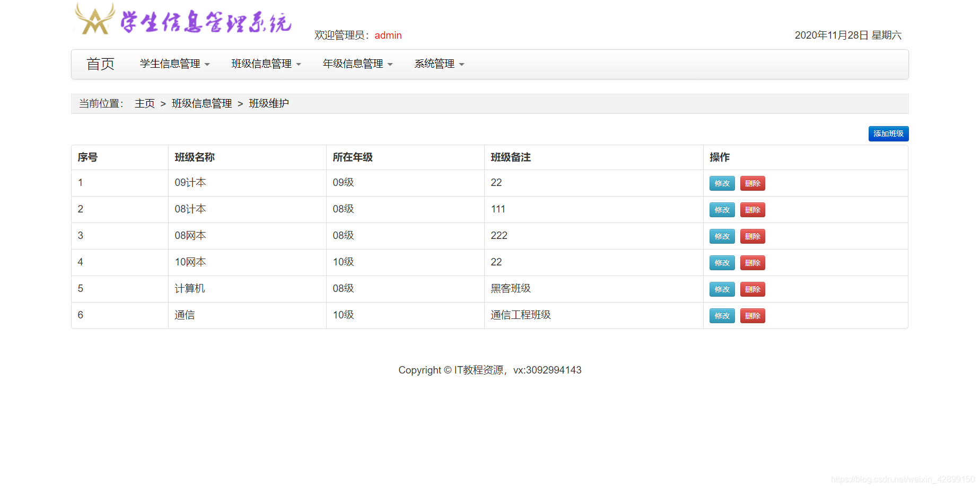Screen dimensions: 980x489
Task: Select the 09计本 class name cell
Action: pos(247,183)
